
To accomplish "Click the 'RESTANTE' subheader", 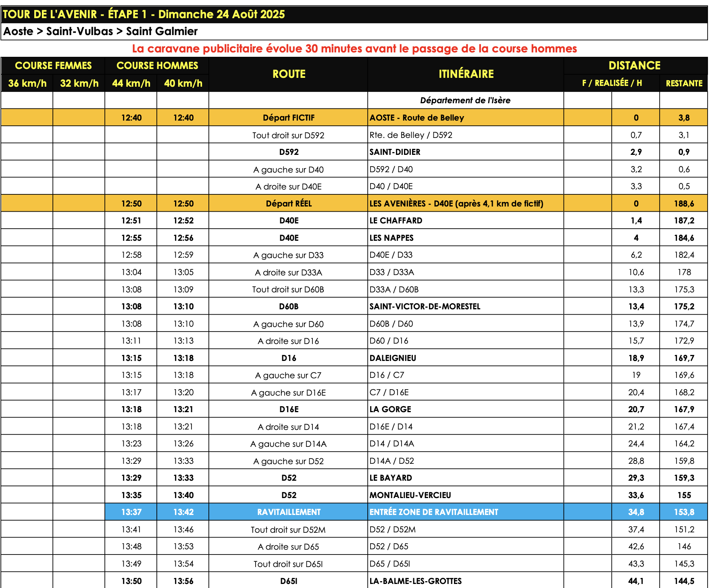I will tap(684, 83).
